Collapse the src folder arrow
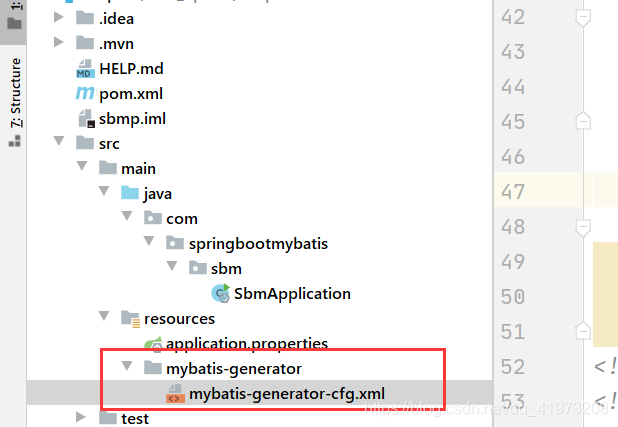 tap(59, 141)
